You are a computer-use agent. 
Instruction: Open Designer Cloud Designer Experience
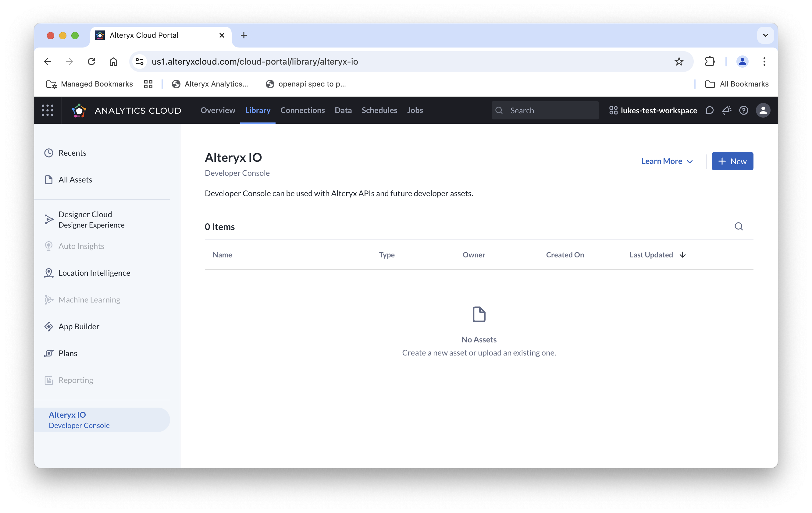[91, 219]
